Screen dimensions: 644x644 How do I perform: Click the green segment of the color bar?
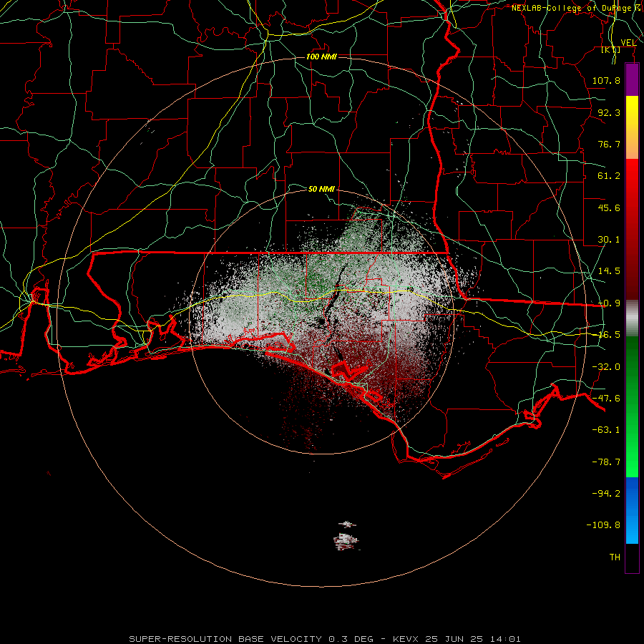click(x=632, y=406)
